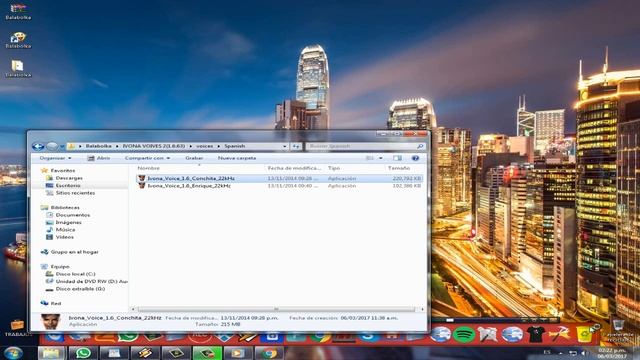Click the highlighted green taskbar button

point(207,353)
